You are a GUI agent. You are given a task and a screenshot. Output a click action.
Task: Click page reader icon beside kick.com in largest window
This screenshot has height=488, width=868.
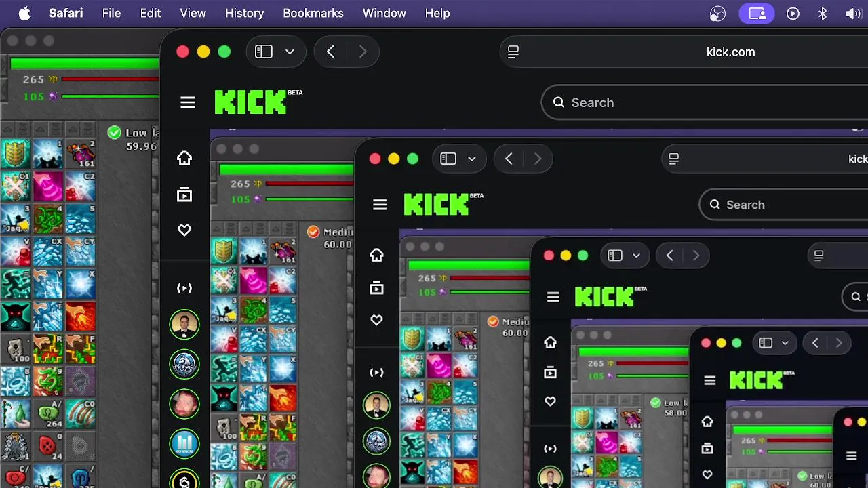(513, 52)
